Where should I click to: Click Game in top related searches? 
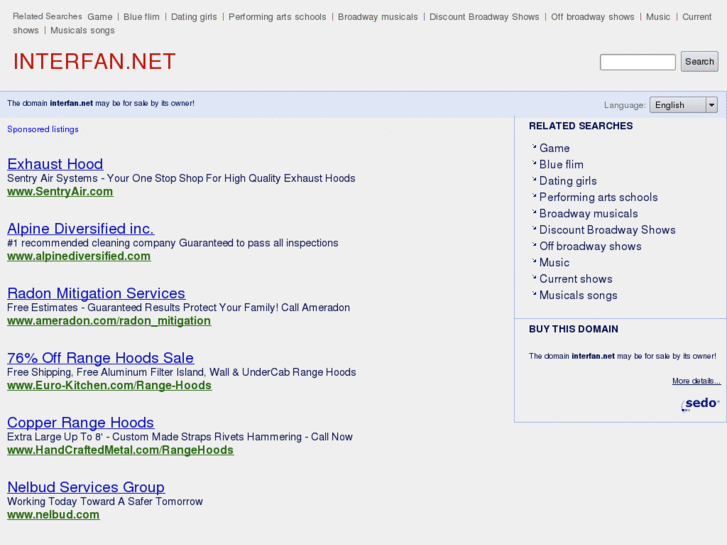[x=100, y=17]
